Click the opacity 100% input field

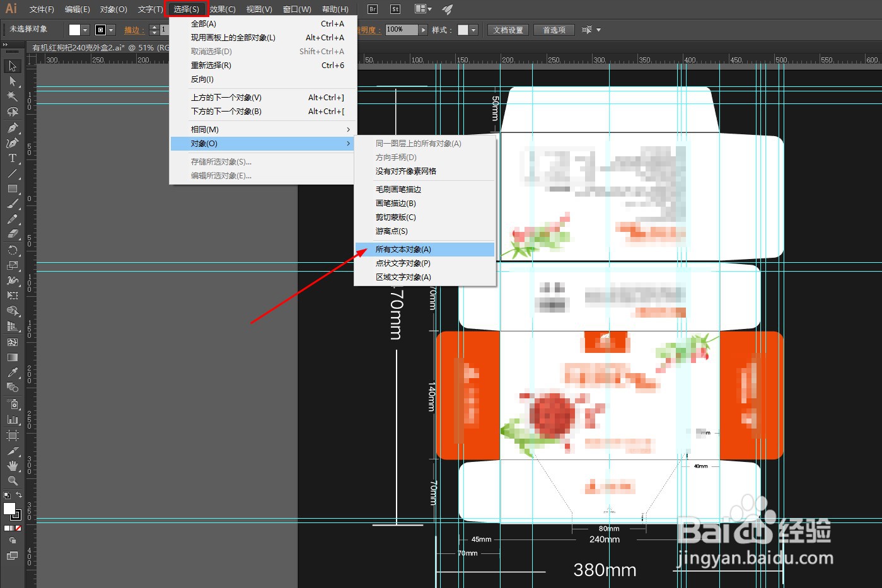click(402, 30)
